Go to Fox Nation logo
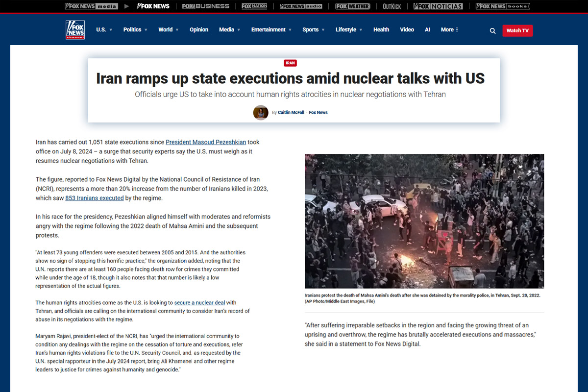This screenshot has height=392, width=588. tap(254, 6)
